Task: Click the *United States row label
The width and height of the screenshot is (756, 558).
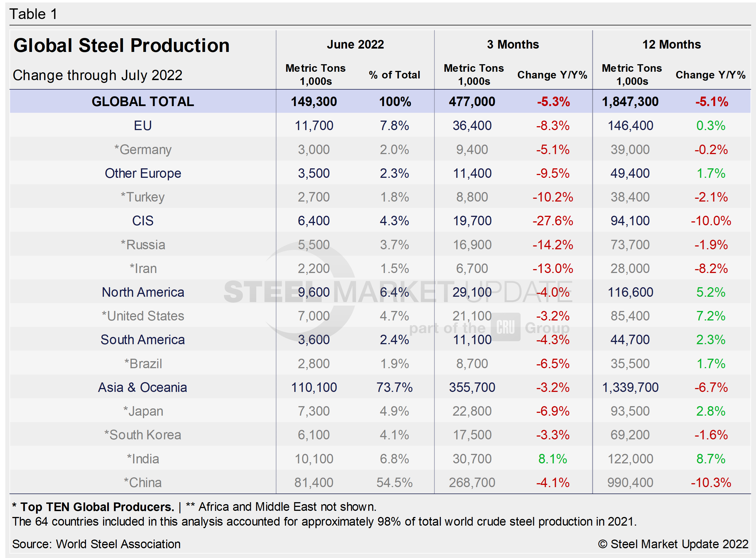Action: (x=143, y=316)
